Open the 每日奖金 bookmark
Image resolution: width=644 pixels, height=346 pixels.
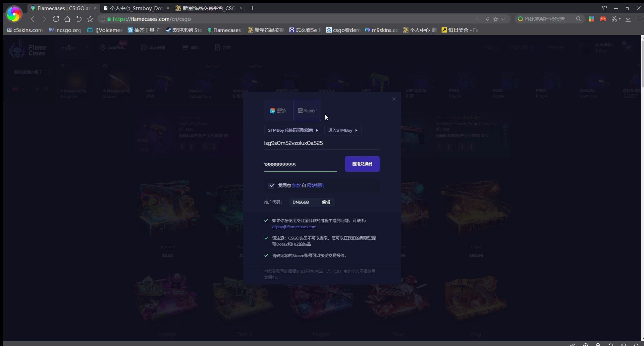tap(460, 30)
